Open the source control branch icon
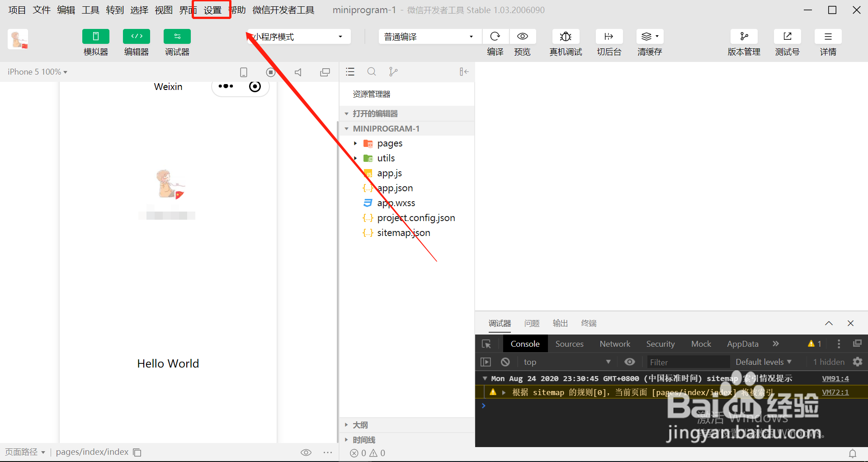 (x=393, y=71)
